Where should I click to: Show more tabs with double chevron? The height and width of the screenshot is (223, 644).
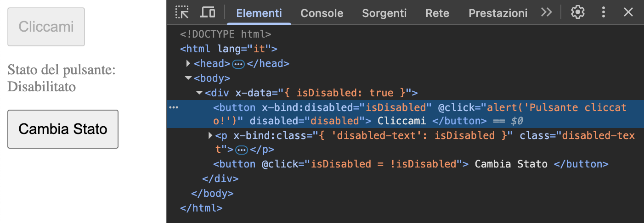(546, 12)
